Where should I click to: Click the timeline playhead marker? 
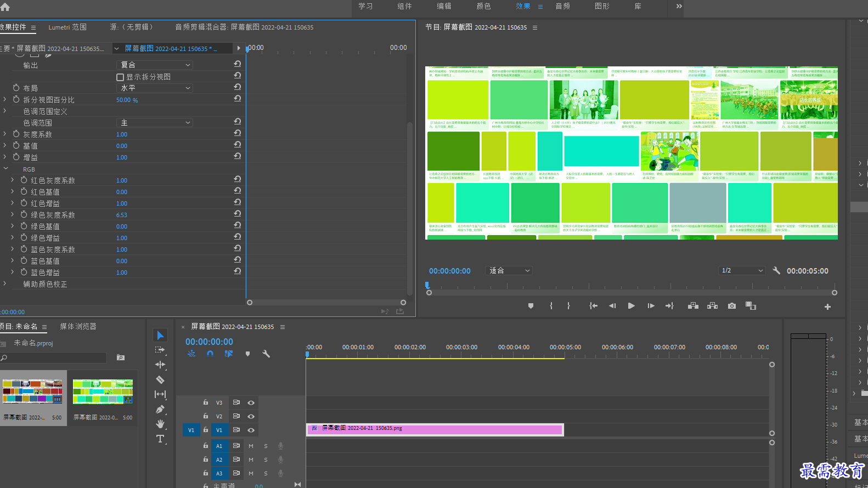point(307,355)
